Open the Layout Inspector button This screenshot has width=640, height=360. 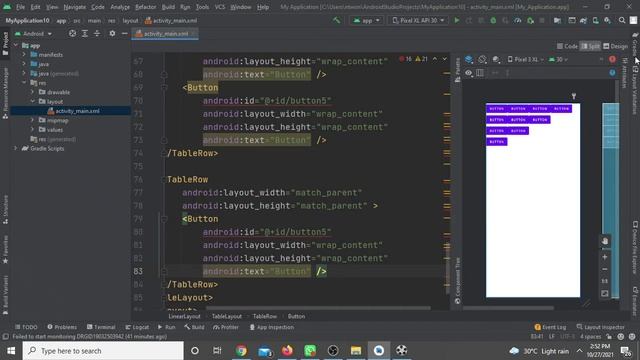coord(600,327)
